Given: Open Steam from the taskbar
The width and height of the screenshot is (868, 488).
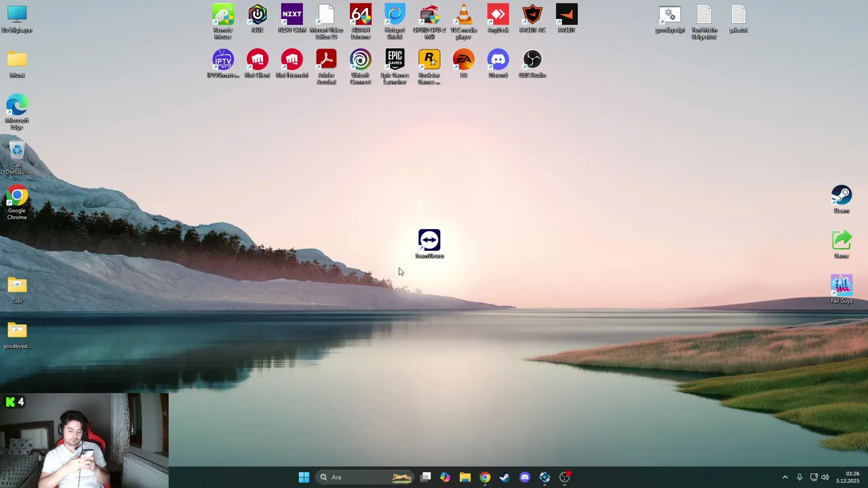Looking at the screenshot, I should point(505,477).
